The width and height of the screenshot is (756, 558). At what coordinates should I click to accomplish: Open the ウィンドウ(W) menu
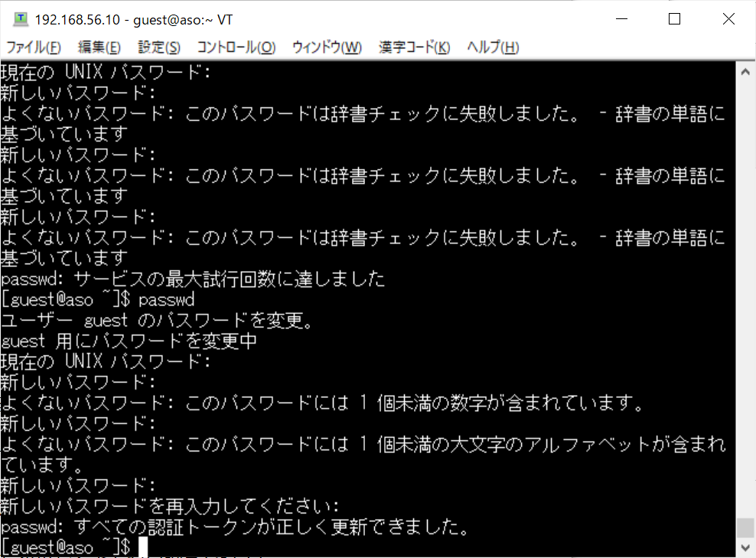pyautogui.click(x=327, y=47)
